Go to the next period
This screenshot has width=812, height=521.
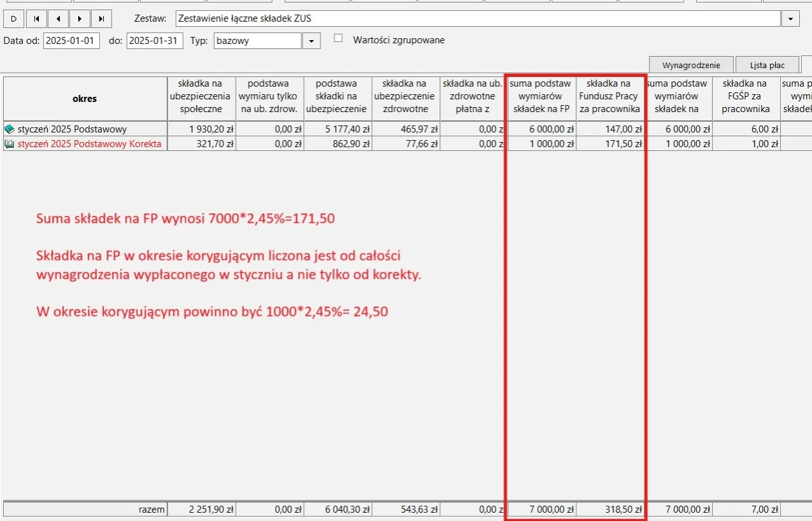pos(80,19)
